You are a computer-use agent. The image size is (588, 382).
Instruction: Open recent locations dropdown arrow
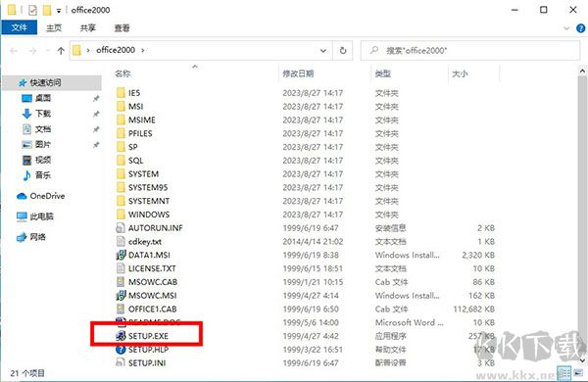pos(47,50)
